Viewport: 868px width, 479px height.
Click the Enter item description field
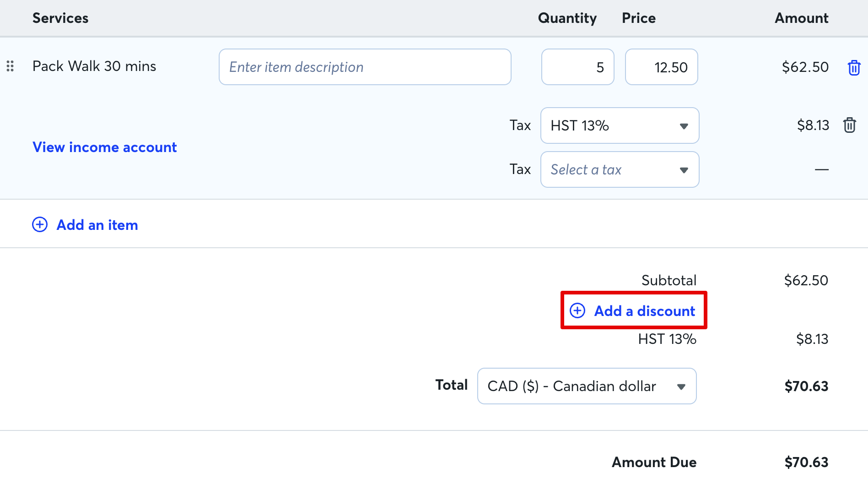point(365,67)
